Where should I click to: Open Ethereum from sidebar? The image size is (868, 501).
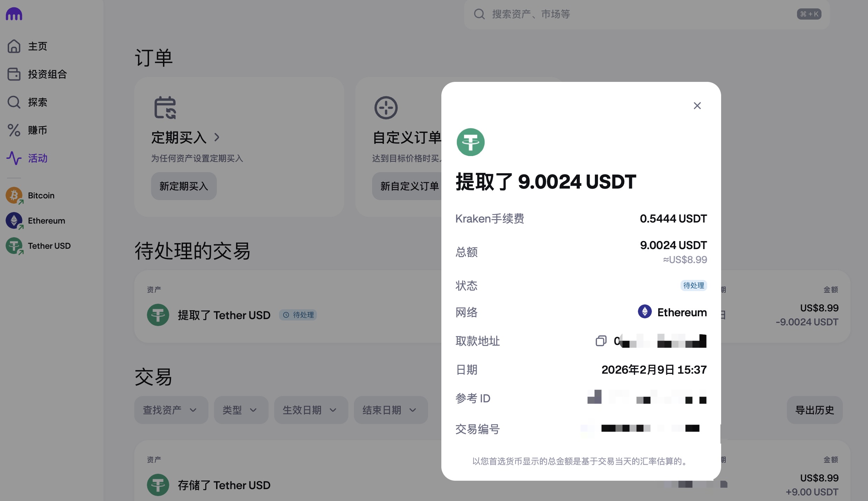point(46,221)
